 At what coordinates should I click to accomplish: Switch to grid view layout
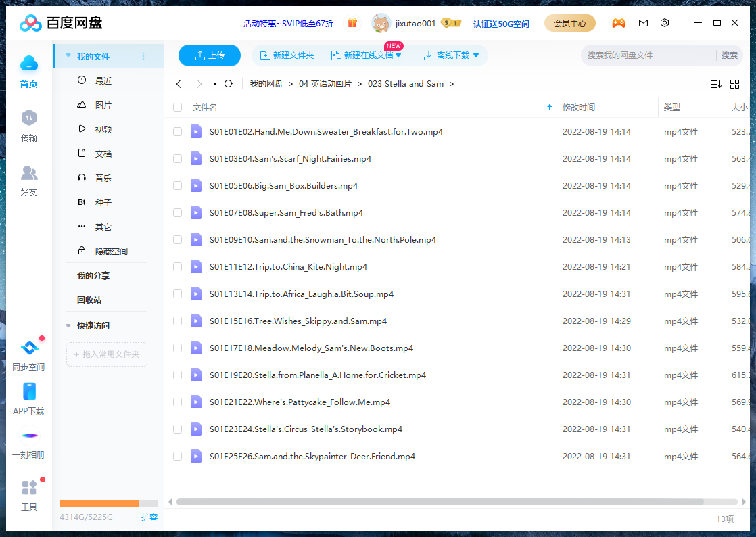[x=734, y=85]
